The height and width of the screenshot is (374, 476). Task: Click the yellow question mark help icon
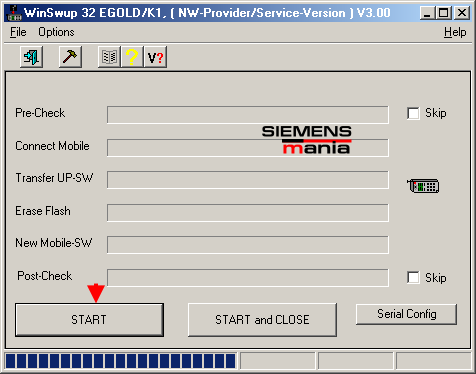[132, 57]
